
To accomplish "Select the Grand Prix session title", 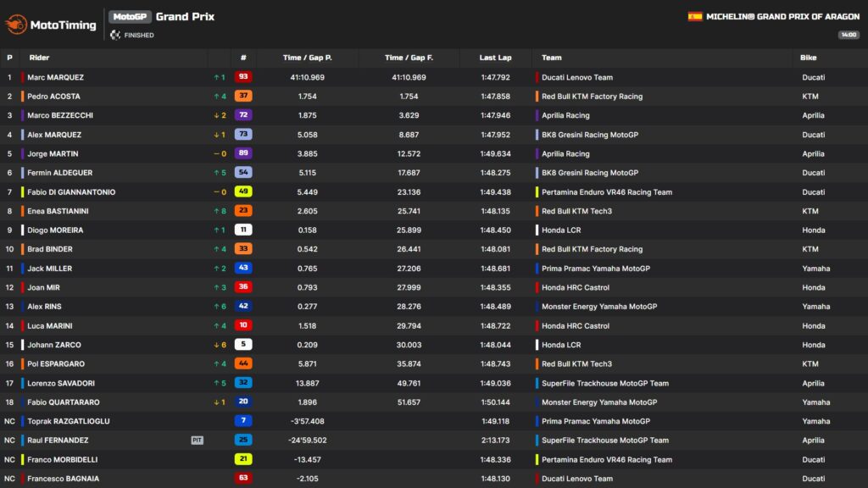I will 185,17.
